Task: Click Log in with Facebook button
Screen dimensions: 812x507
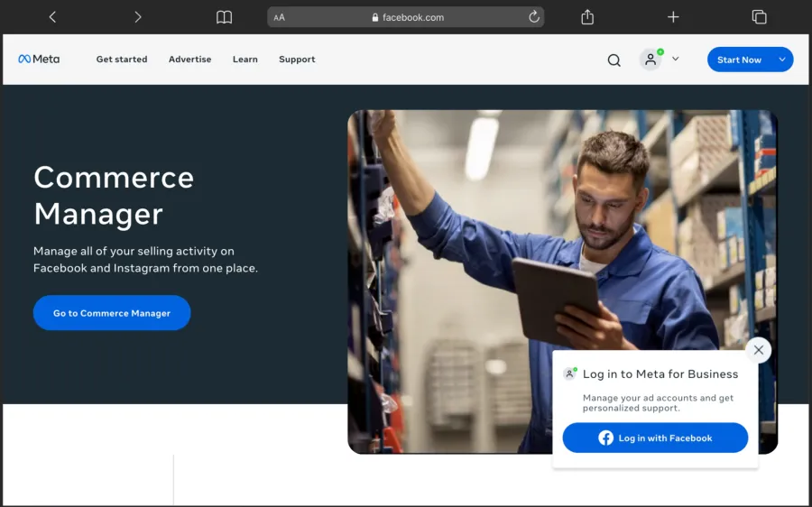Action: point(655,438)
